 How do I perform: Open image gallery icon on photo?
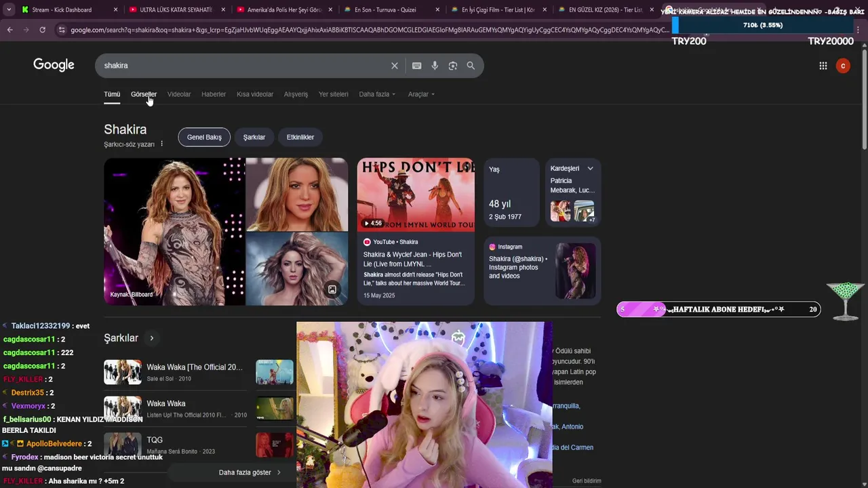332,289
